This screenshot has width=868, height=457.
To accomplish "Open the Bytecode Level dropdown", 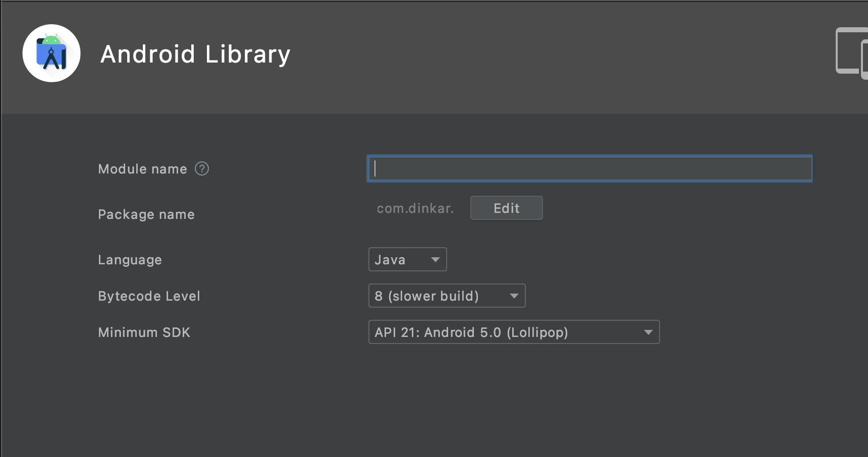I will [447, 296].
